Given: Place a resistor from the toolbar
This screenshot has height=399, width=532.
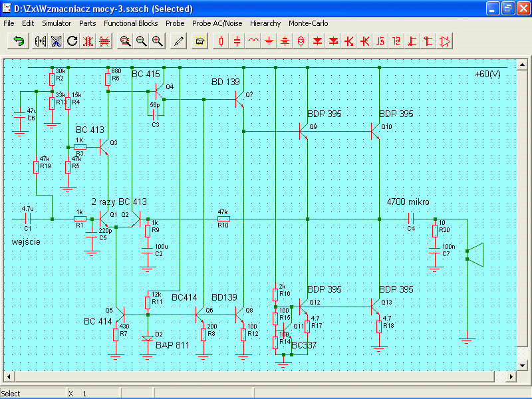Looking at the screenshot, I should tap(221, 41).
